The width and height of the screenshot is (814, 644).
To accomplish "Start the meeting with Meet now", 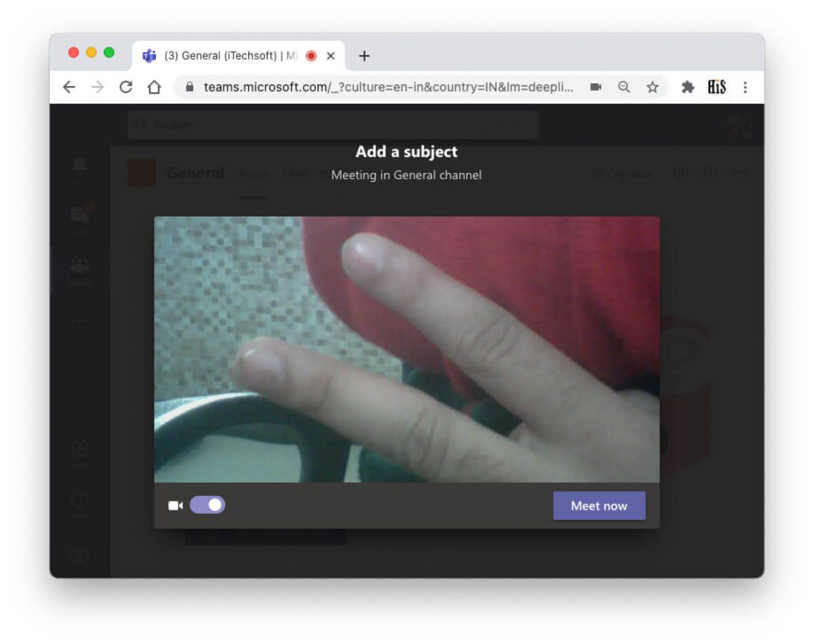I will pyautogui.click(x=599, y=505).
